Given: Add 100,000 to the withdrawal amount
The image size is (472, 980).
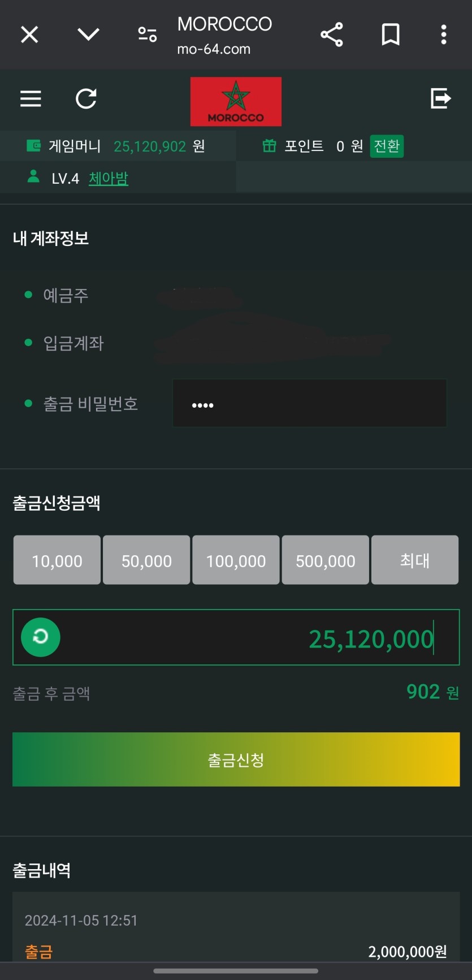Looking at the screenshot, I should pos(236,560).
